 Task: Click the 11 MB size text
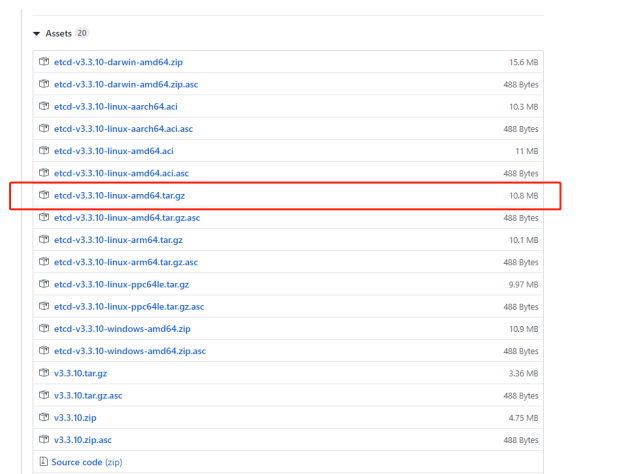pyautogui.click(x=527, y=151)
